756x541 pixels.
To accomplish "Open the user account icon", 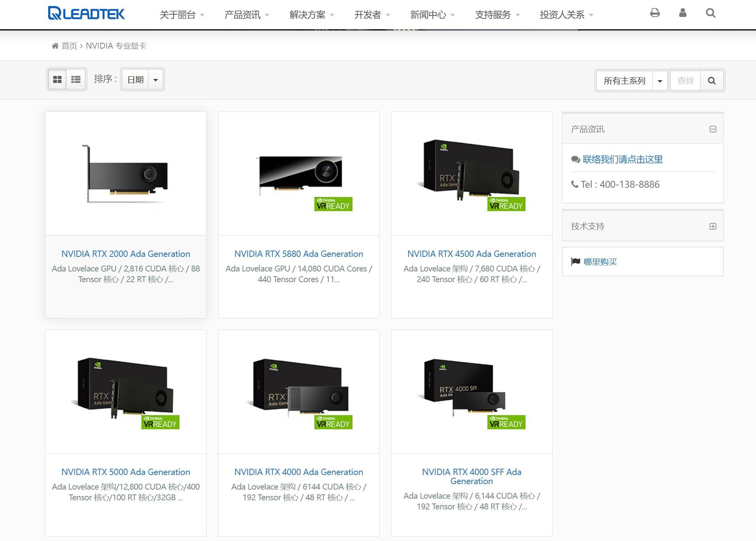I will (683, 13).
